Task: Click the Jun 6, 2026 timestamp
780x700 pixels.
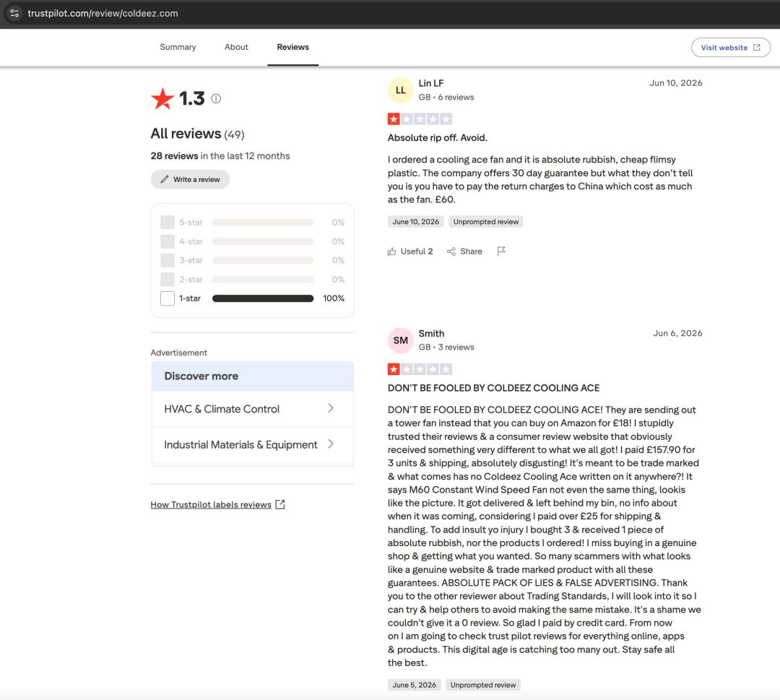Action: [677, 333]
